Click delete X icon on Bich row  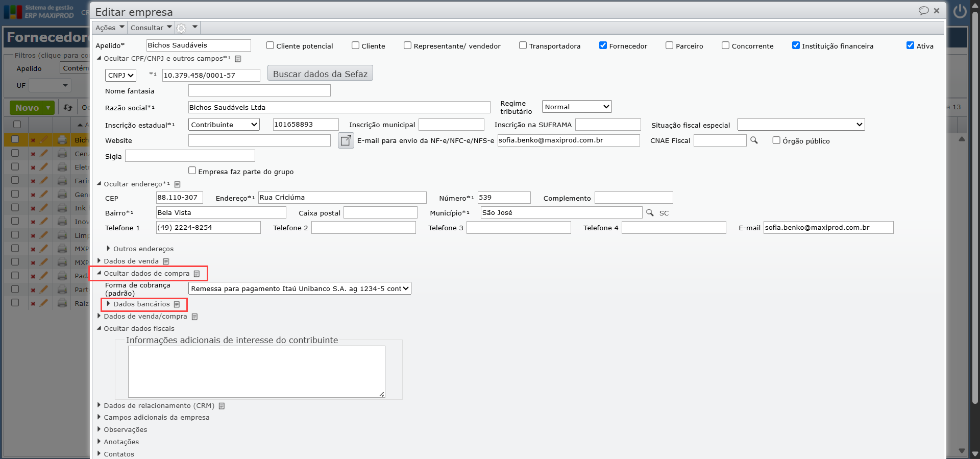pos(33,140)
